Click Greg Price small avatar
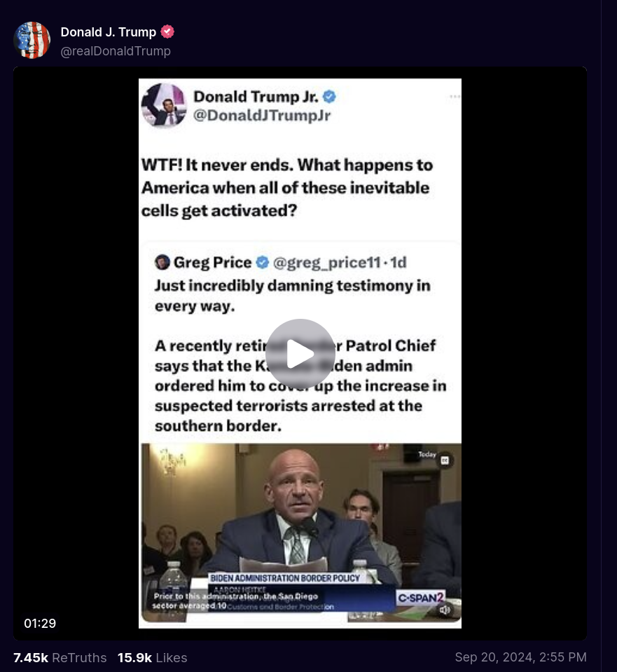Viewport: 617px width, 672px height. click(x=162, y=262)
